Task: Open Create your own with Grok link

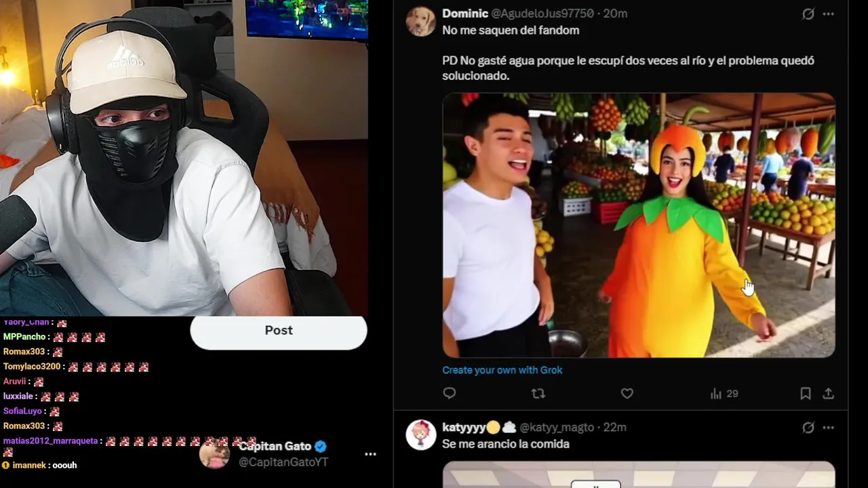Action: [x=502, y=370]
